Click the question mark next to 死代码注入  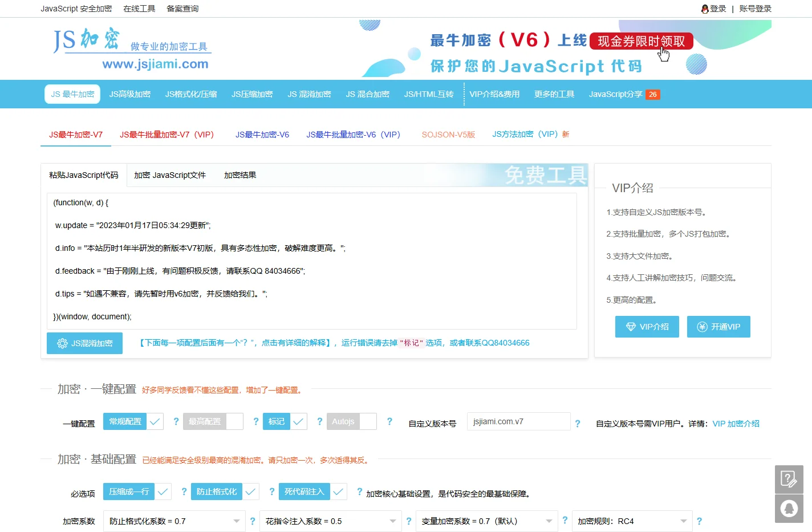point(360,492)
